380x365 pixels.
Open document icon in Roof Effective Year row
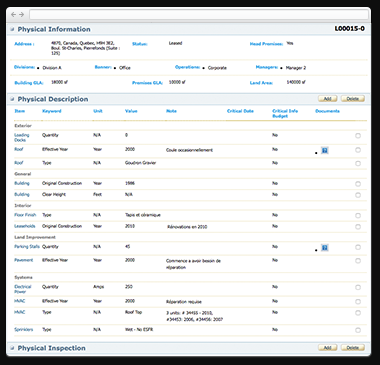click(x=325, y=151)
